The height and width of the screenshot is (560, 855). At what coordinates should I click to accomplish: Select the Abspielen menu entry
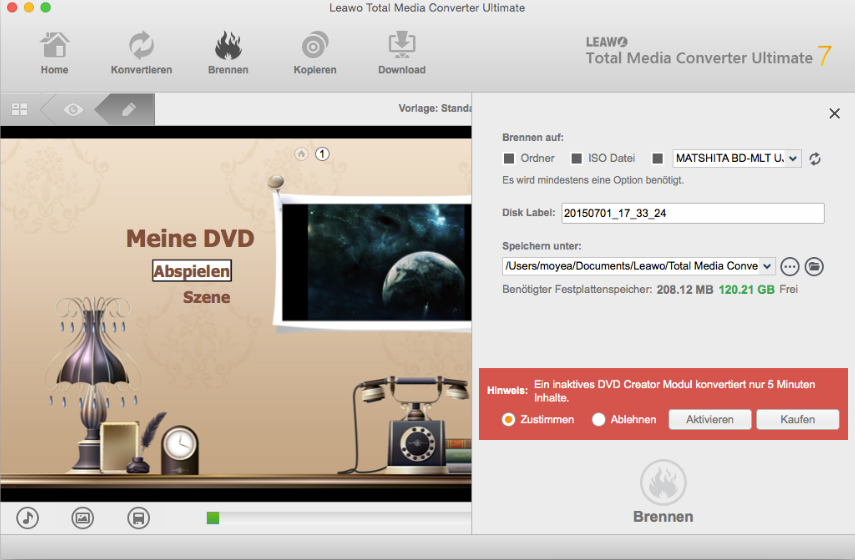tap(192, 270)
